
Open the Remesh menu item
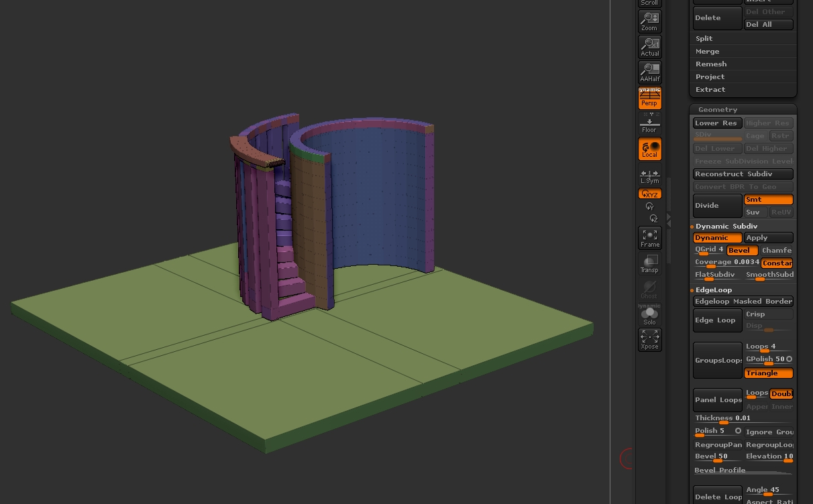[x=711, y=64]
